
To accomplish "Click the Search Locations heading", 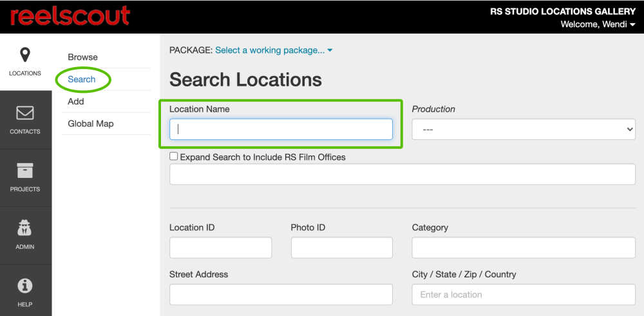I will [245, 79].
